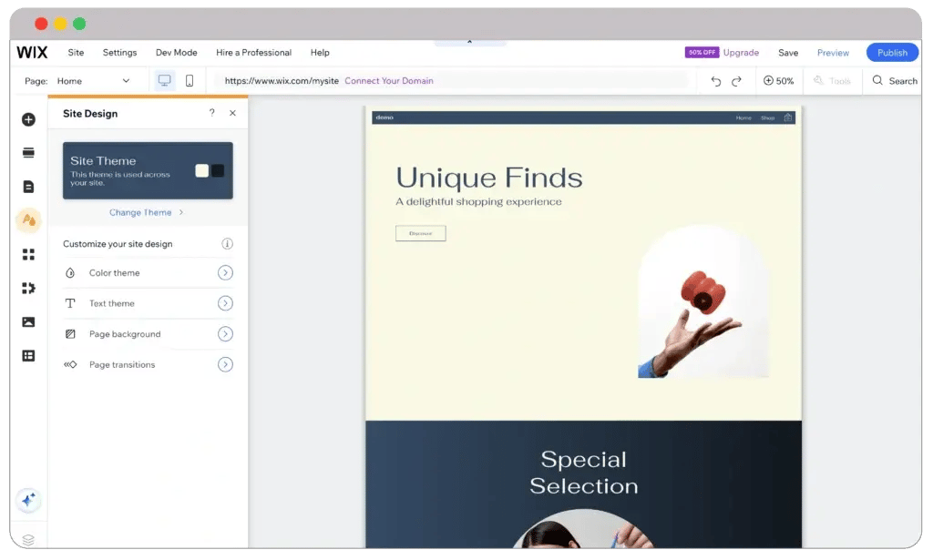Open the Add Apps grid icon
The height and width of the screenshot is (560, 933).
[28, 254]
